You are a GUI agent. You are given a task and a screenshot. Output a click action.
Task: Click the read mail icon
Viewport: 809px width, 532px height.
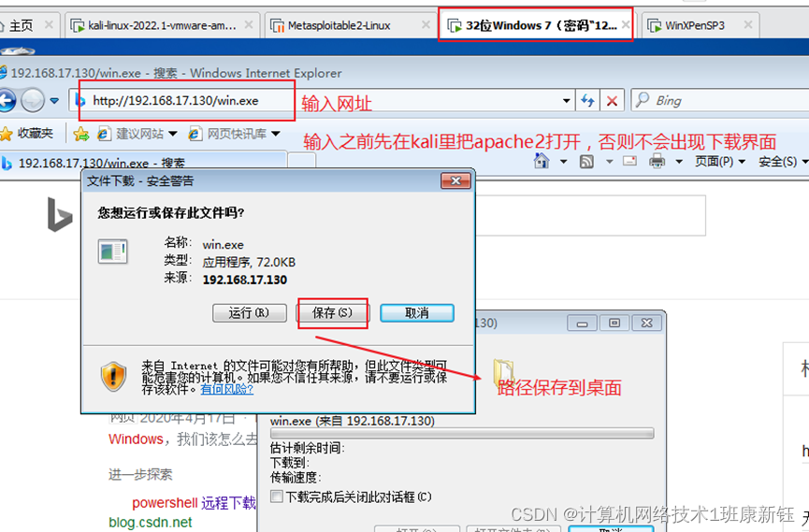pyautogui.click(x=630, y=162)
